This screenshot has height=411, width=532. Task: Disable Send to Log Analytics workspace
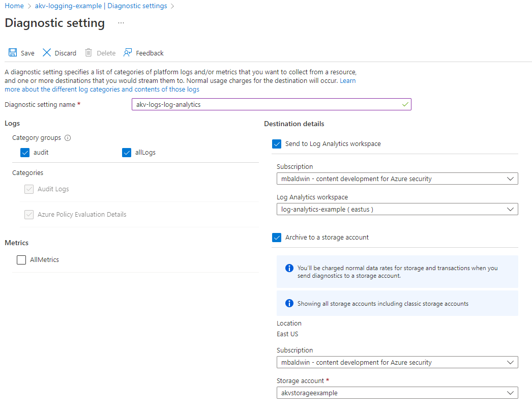tap(277, 144)
